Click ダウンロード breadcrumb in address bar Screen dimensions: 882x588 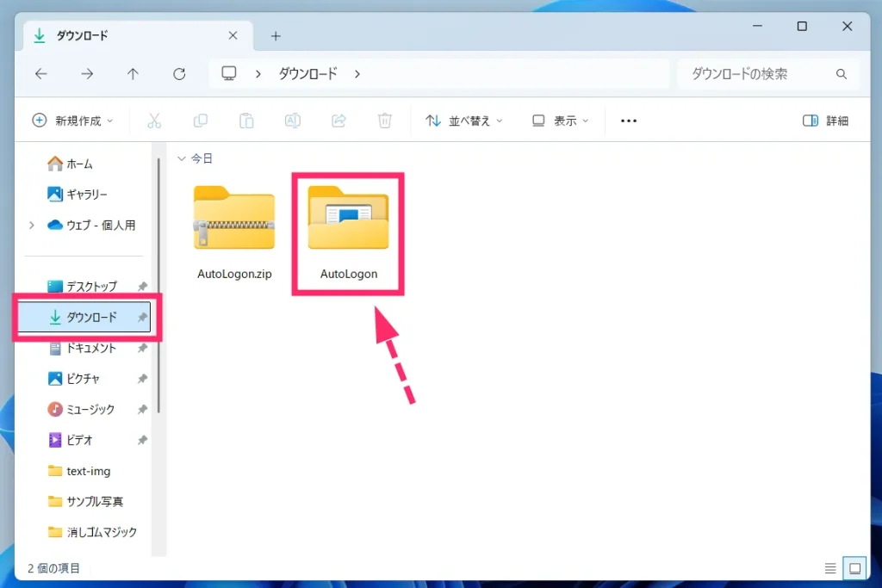tap(308, 74)
